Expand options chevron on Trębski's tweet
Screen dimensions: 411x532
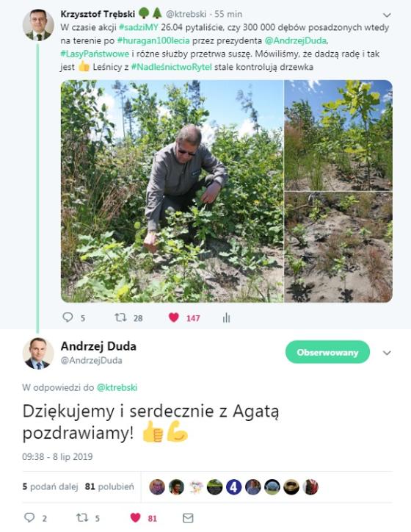click(x=387, y=15)
